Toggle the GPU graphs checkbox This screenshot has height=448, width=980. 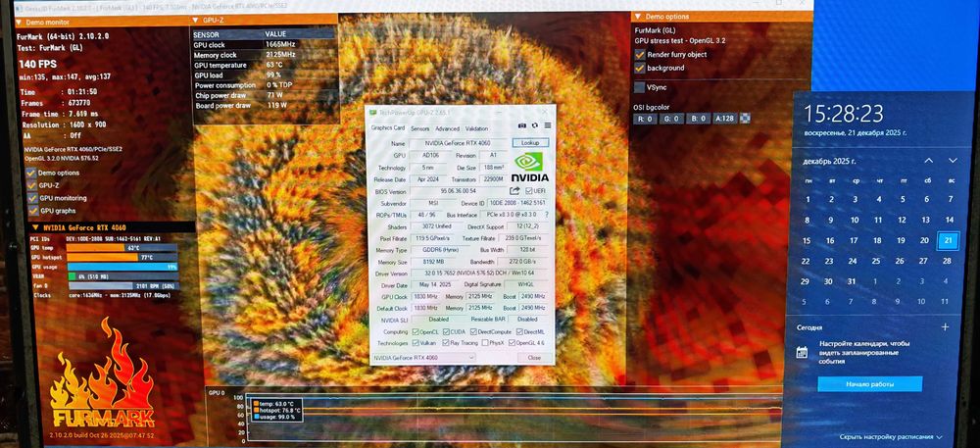pos(31,211)
